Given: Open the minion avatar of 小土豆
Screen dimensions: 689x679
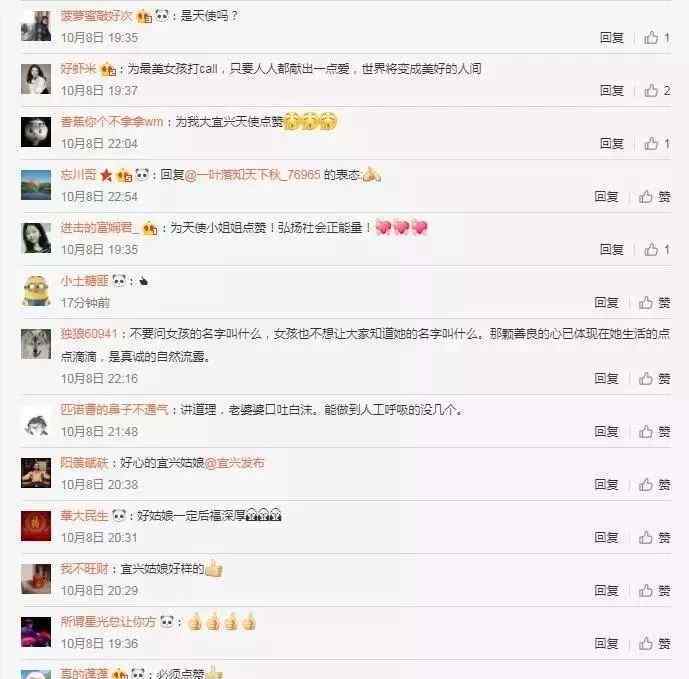Looking at the screenshot, I should tap(36, 291).
